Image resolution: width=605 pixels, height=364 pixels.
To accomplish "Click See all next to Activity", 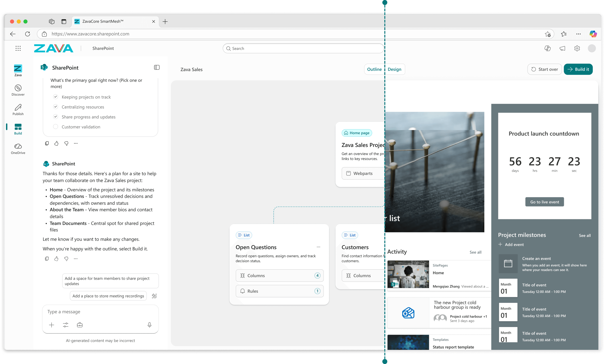I will coord(475,252).
